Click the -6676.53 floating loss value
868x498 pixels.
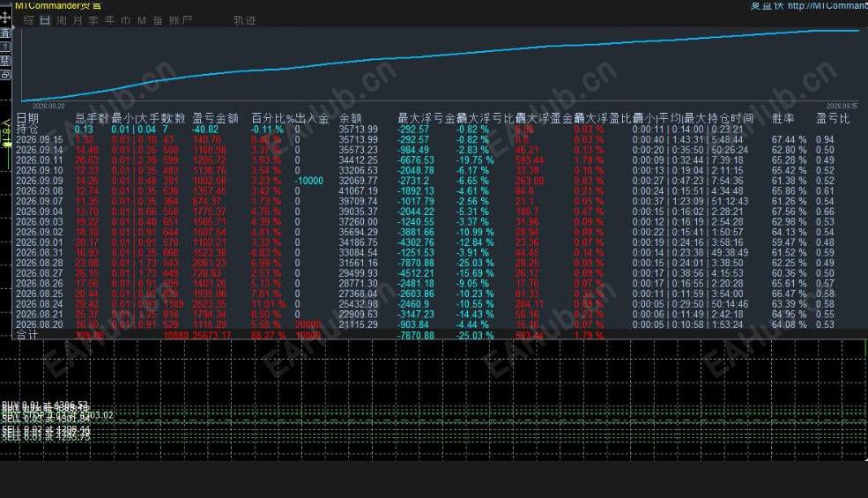point(416,160)
